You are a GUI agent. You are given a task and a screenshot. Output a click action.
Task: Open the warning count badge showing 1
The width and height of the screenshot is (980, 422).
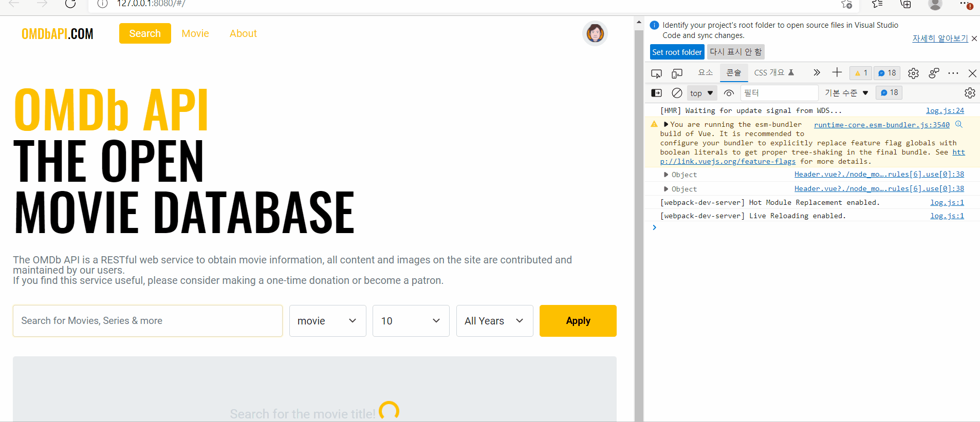tap(861, 73)
